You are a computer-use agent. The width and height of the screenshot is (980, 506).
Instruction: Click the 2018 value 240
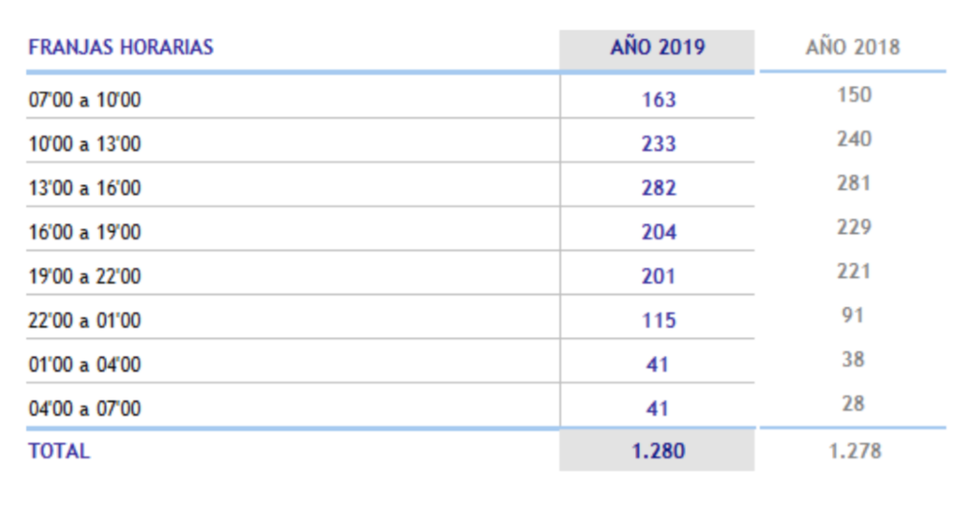(854, 139)
